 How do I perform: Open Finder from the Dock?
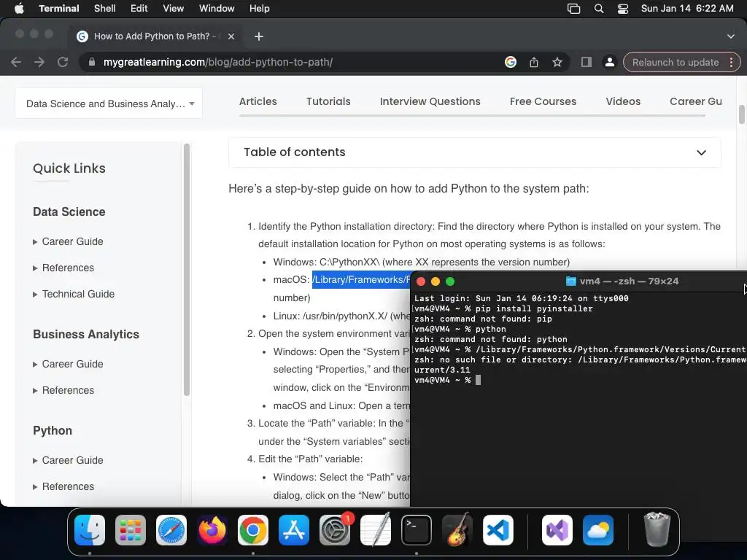tap(90, 530)
